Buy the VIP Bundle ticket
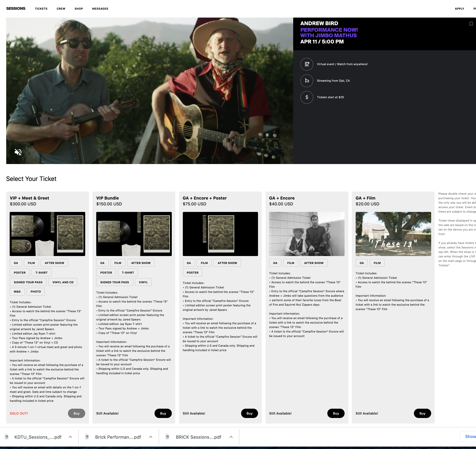The width and height of the screenshot is (476, 449). pyautogui.click(x=163, y=413)
